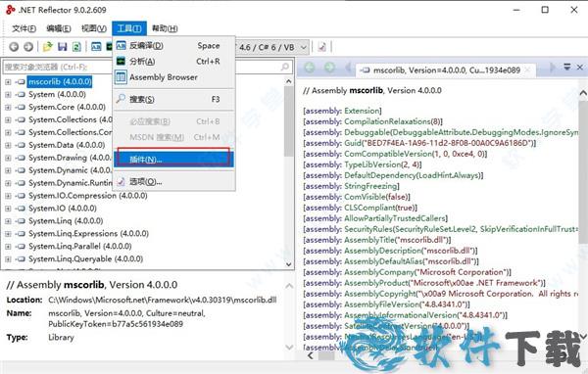Click the Options icon right of framework dropdown

(x=321, y=47)
